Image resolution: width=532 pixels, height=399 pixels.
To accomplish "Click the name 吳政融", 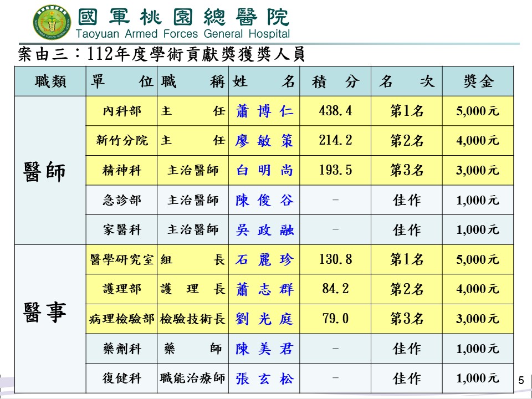I will click(264, 230).
